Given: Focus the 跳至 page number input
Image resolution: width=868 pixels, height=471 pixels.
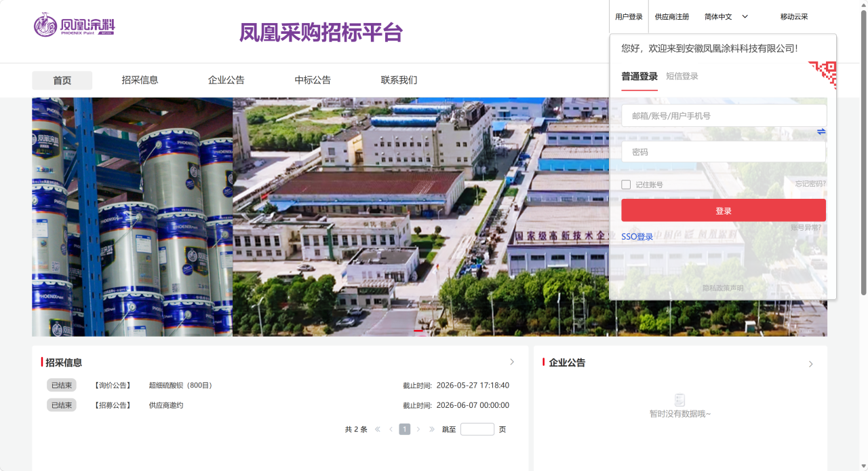Looking at the screenshot, I should click(477, 429).
